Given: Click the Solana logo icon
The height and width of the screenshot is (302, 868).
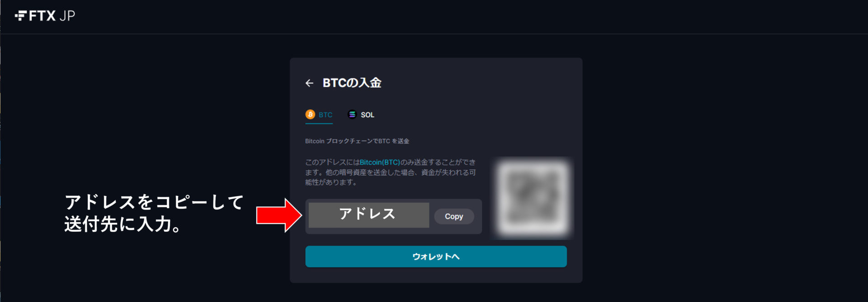Looking at the screenshot, I should coord(352,115).
